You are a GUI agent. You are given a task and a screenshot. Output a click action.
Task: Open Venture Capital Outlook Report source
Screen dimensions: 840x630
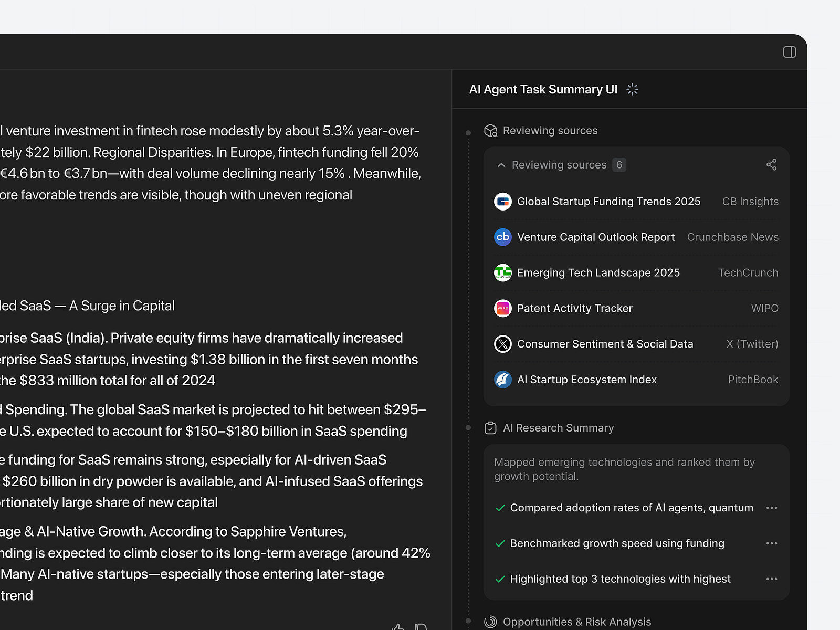tap(596, 237)
